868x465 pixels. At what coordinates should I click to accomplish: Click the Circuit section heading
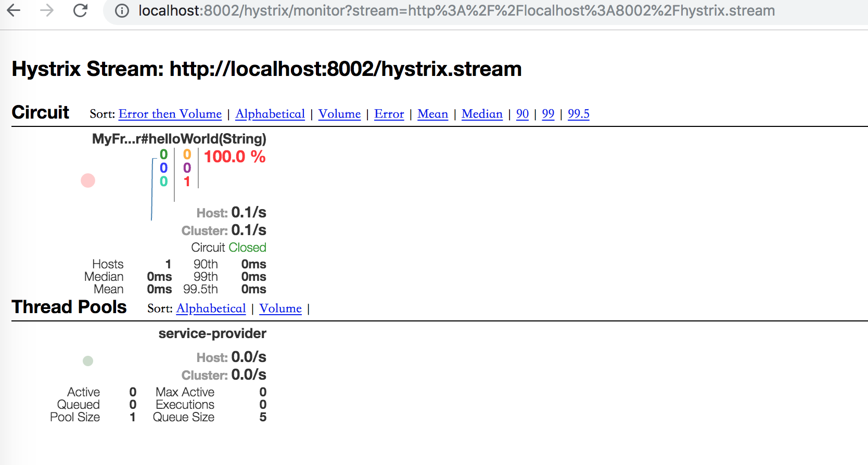tap(41, 112)
